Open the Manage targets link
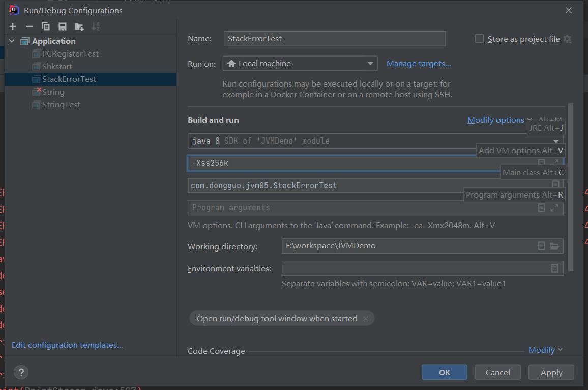 pyautogui.click(x=419, y=64)
